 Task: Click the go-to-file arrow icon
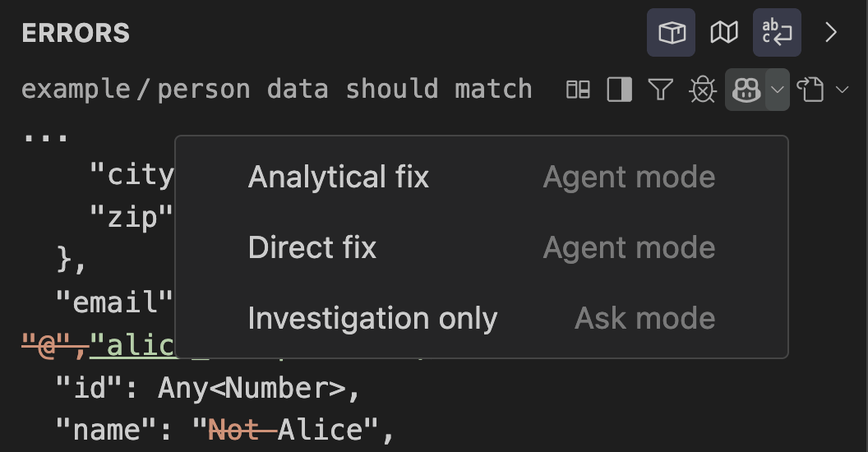click(811, 89)
